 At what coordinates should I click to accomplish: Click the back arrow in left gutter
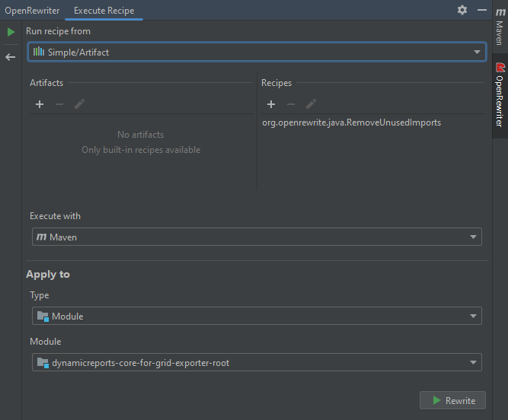11,57
